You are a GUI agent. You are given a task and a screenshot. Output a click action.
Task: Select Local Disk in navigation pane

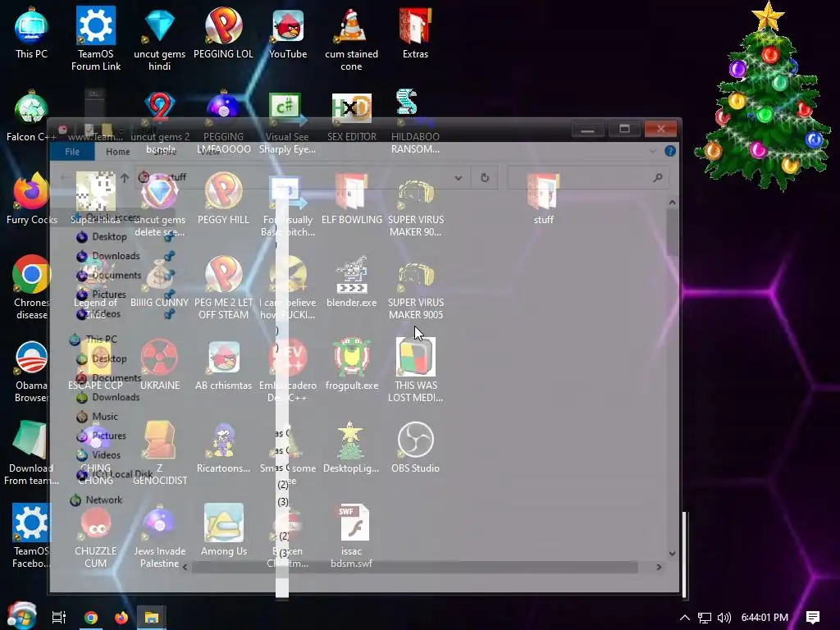coord(121,474)
